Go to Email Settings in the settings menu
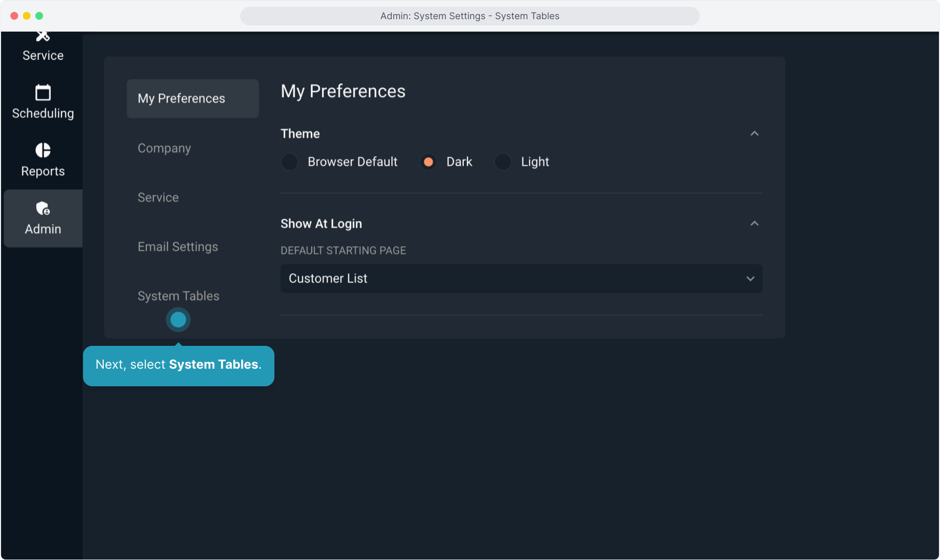Image resolution: width=940 pixels, height=560 pixels. click(177, 247)
